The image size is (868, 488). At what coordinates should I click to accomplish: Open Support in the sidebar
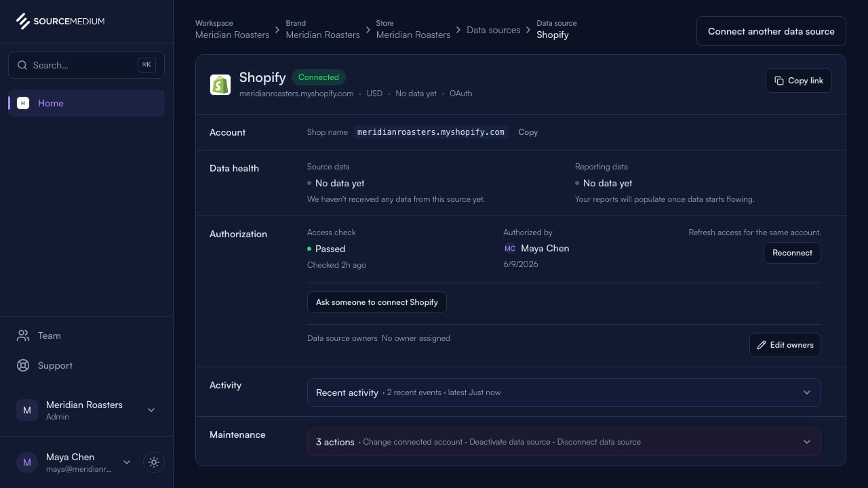87,365
